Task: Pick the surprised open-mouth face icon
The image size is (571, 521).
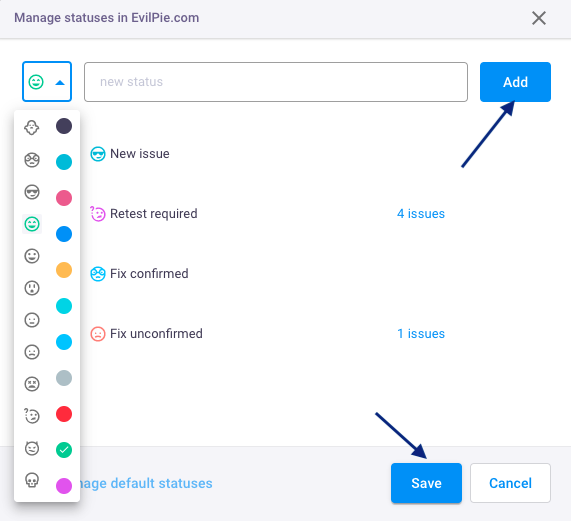Action: click(32, 288)
